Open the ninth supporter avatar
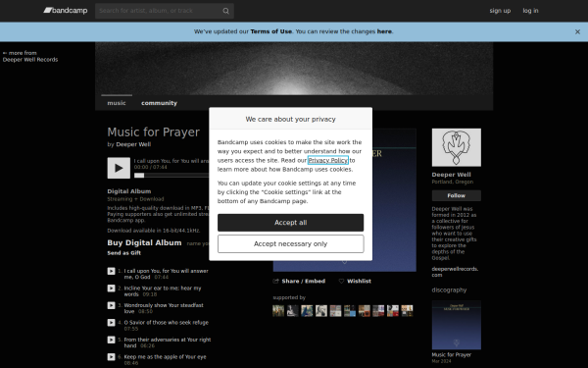This screenshot has width=588, height=368. tap(392, 311)
